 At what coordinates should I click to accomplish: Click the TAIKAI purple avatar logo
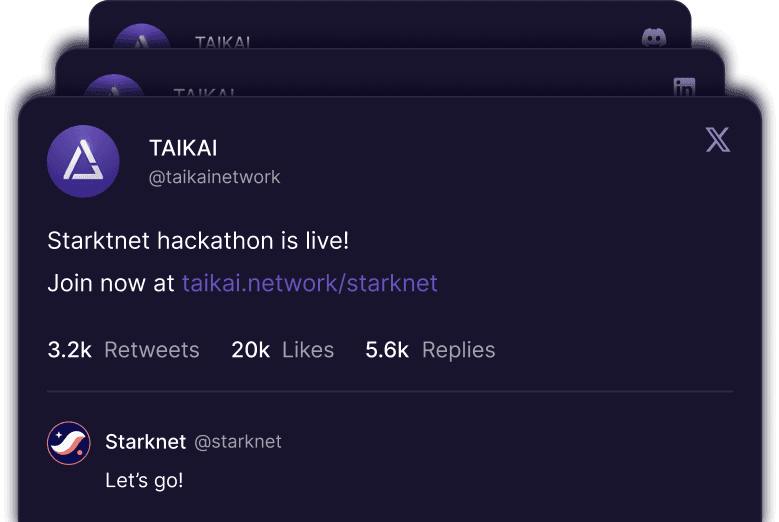click(x=83, y=161)
